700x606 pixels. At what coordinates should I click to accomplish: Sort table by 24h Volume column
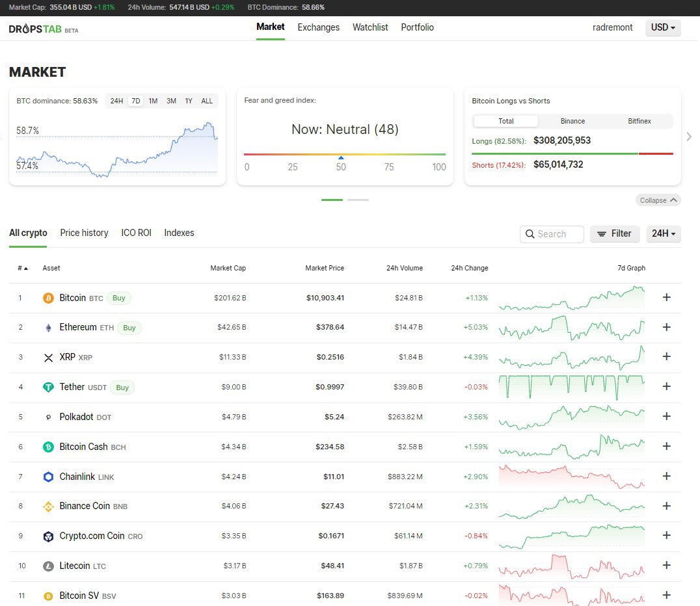click(405, 268)
